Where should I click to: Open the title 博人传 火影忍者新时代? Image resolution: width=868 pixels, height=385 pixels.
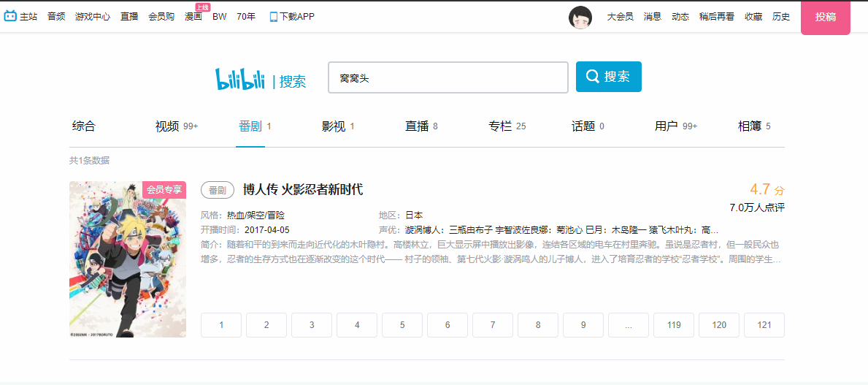point(303,189)
